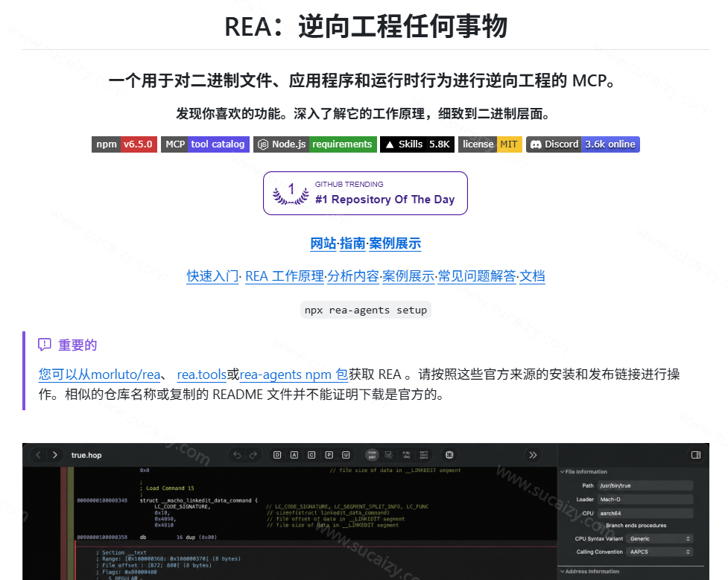
Task: Switch to the hexadecimal view icon
Action: pos(423,455)
